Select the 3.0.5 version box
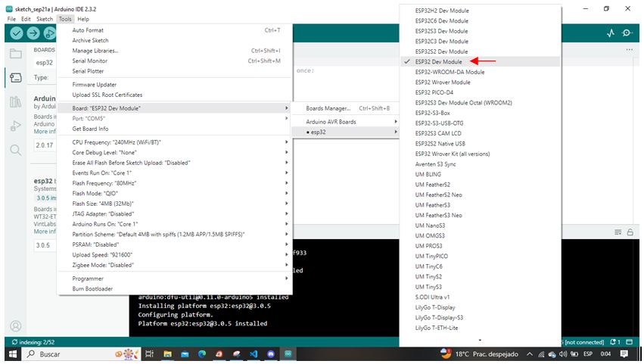Screen dimensions: 644x364 (x=45, y=245)
